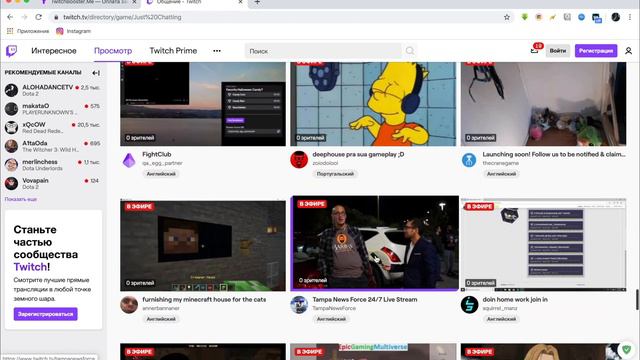Open a new browser tab

coord(257,2)
